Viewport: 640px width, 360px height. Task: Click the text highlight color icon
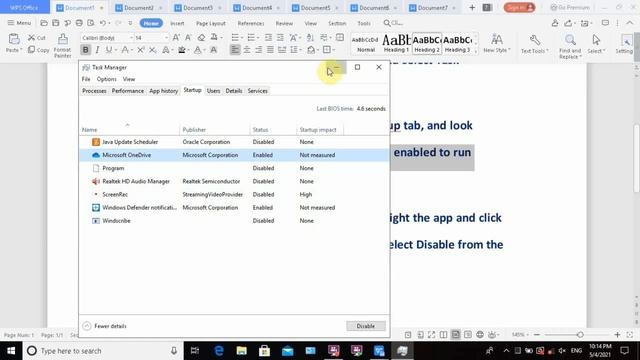[182, 50]
